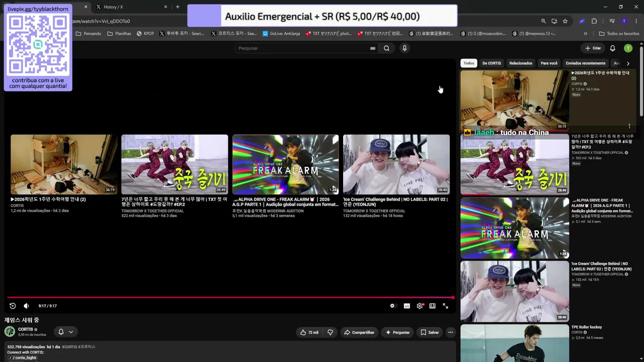Open options for first sidebar video
Screen dimensions: 644x362
[x=629, y=126]
